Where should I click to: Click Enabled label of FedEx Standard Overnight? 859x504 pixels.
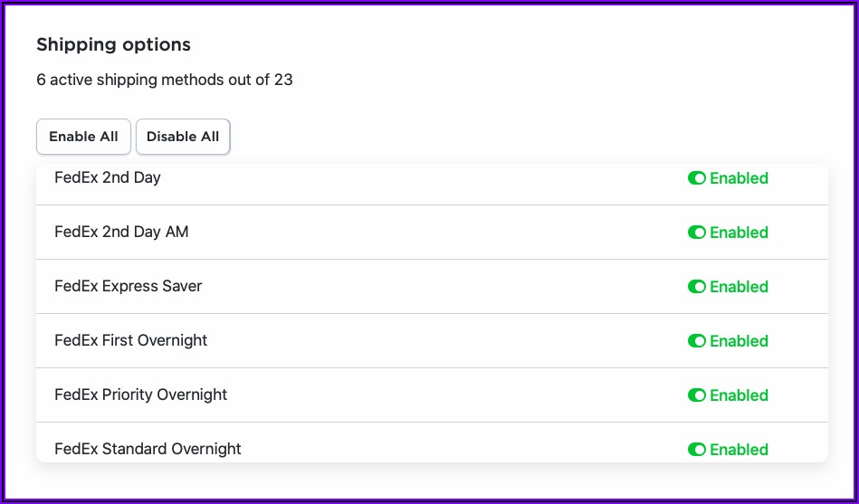click(739, 449)
